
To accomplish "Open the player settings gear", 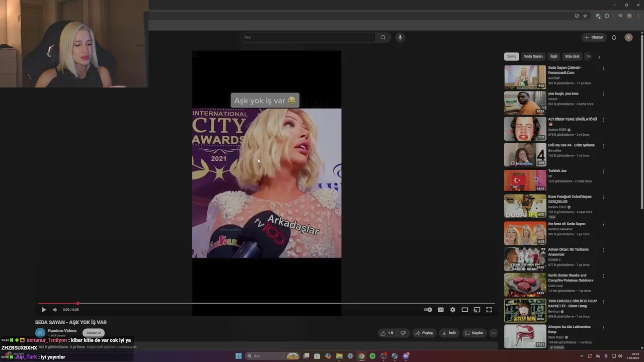I will pos(453,310).
